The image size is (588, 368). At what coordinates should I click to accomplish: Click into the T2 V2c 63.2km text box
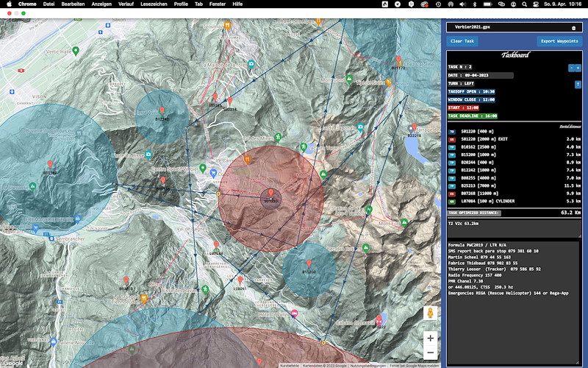pyautogui.click(x=514, y=228)
